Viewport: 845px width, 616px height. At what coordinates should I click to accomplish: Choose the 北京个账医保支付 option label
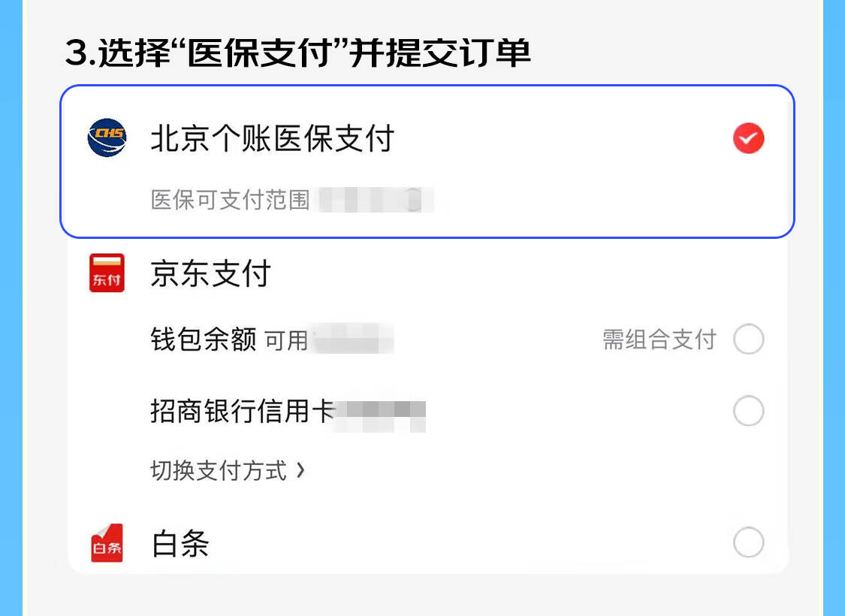click(273, 138)
